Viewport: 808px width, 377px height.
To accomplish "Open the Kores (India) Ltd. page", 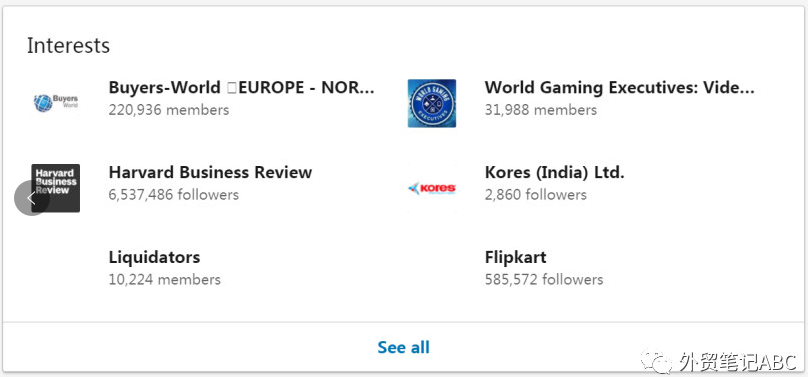I will click(x=554, y=173).
